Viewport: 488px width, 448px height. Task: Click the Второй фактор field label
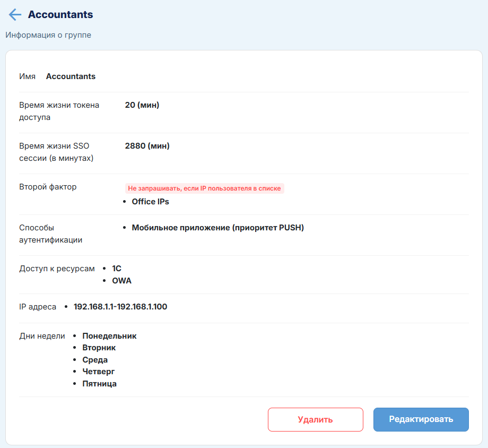[x=48, y=187]
